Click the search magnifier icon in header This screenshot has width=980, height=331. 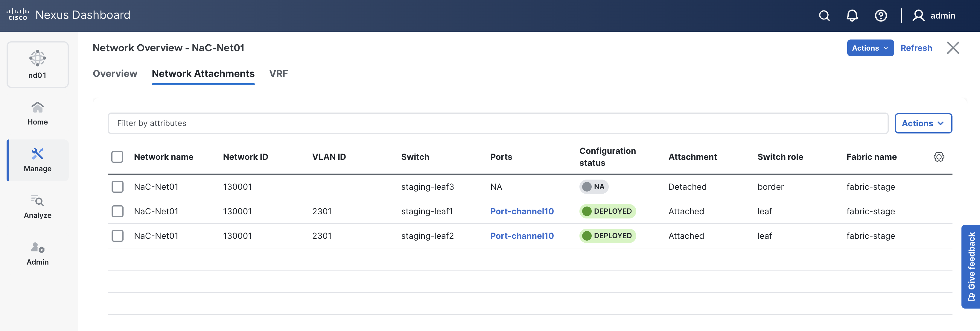pyautogui.click(x=824, y=16)
